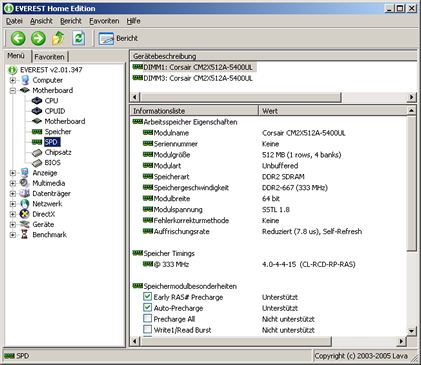This screenshot has height=365, width=421.
Task: Click the green back arrow icon
Action: tap(18, 38)
